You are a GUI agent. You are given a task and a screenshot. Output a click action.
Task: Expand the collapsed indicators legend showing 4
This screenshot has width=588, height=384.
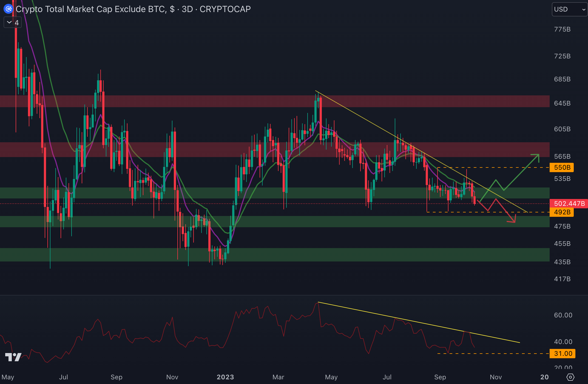pos(13,22)
